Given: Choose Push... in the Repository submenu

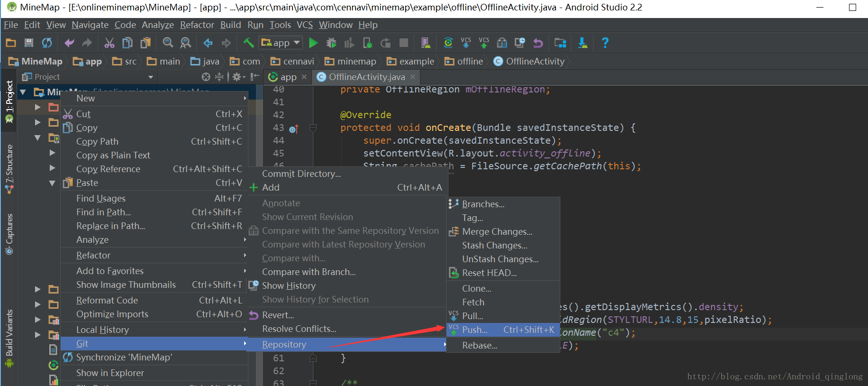Looking at the screenshot, I should (503, 330).
